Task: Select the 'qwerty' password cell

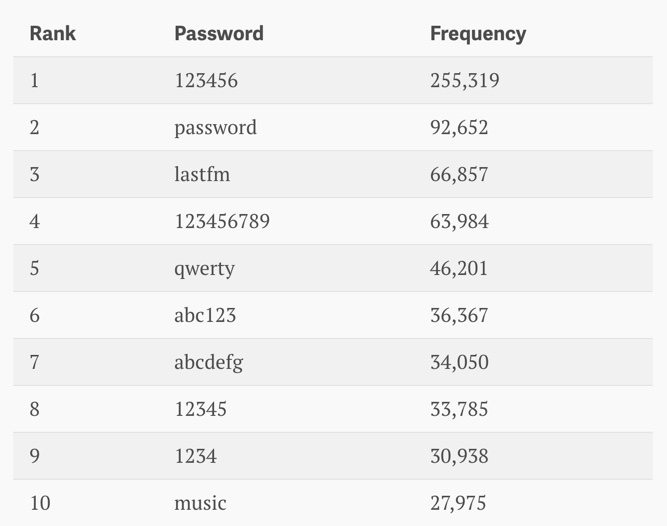Action: pyautogui.click(x=204, y=268)
